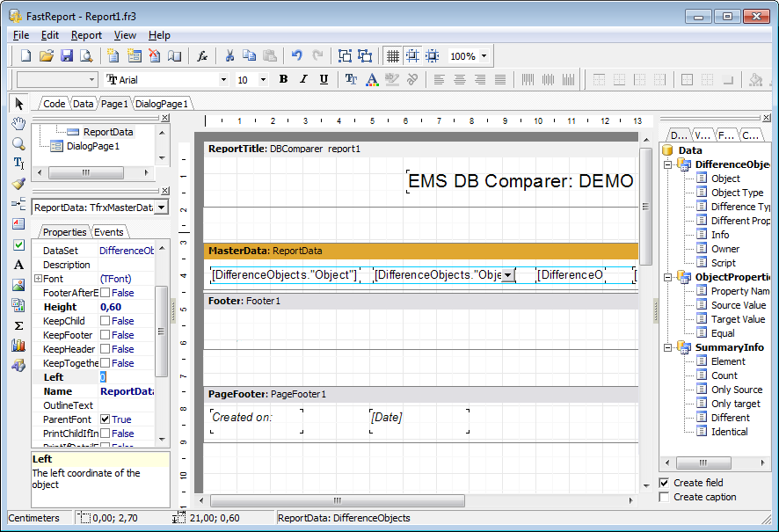Align text center icon
The width and height of the screenshot is (779, 532).
tap(460, 79)
